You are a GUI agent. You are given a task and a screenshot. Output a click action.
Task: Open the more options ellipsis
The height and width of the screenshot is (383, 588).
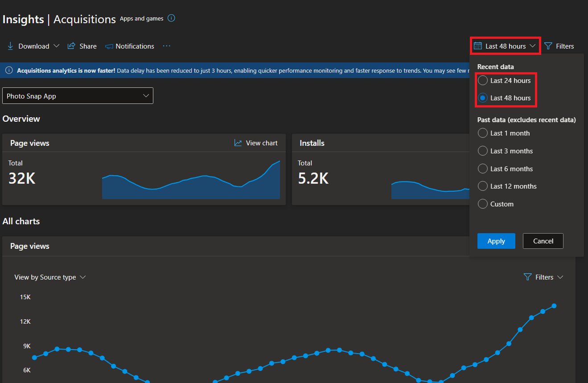pos(167,46)
